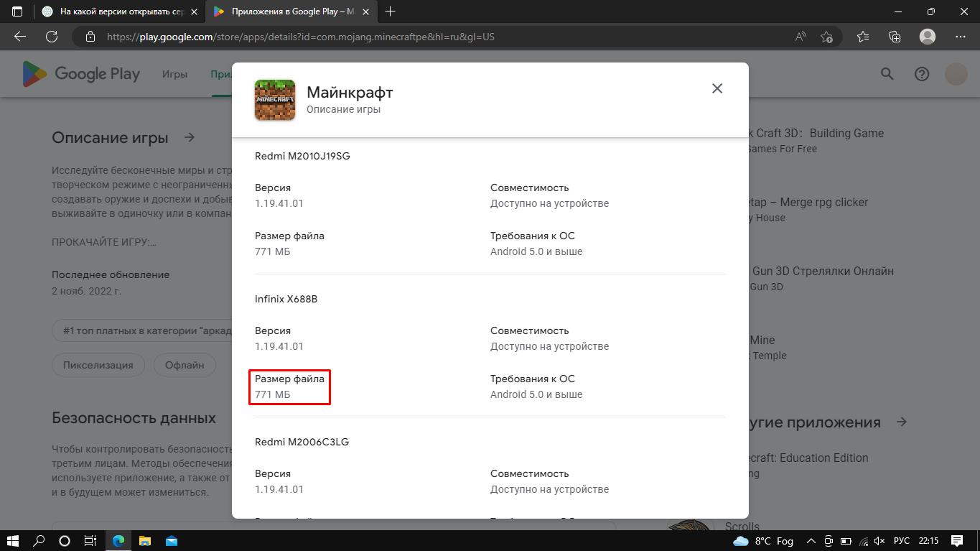The height and width of the screenshot is (551, 980).
Task: Click the 'Описание игры' subtitle in the dialog
Action: [343, 110]
